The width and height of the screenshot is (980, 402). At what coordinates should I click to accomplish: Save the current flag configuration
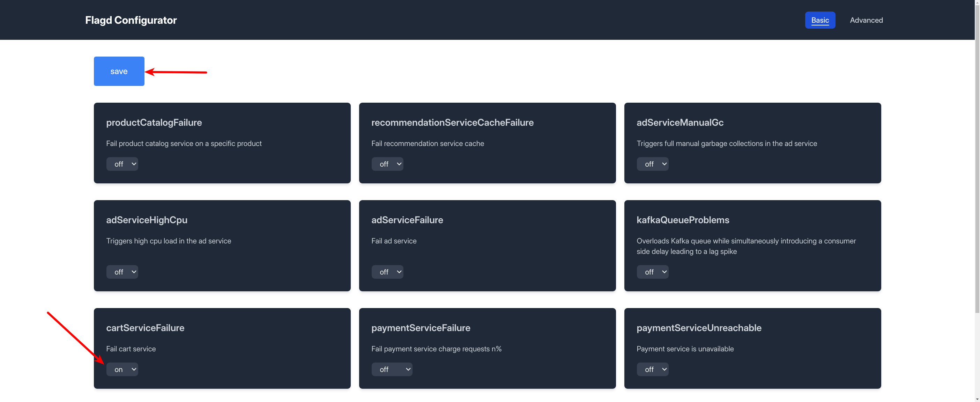(x=119, y=71)
